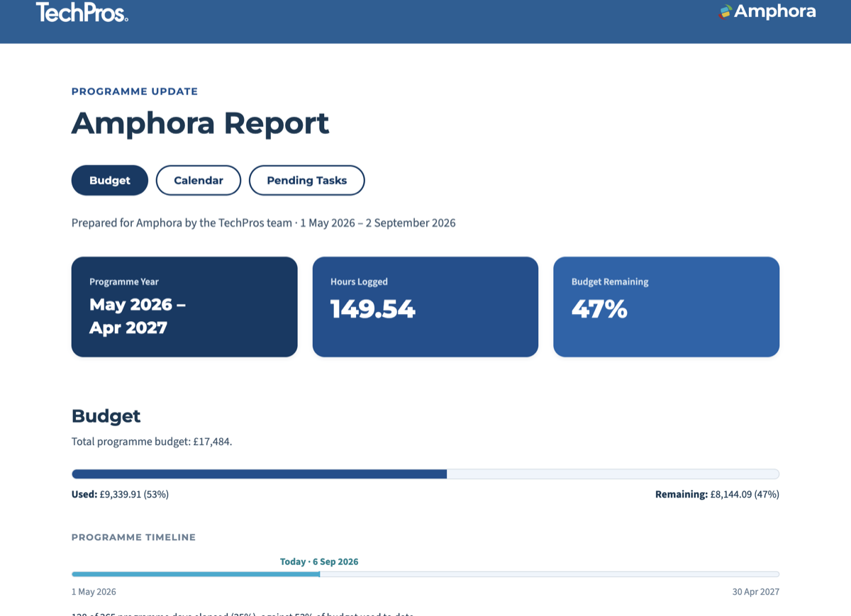Click the TechPros logo in header
Viewport: 851px width, 616px height.
[82, 11]
